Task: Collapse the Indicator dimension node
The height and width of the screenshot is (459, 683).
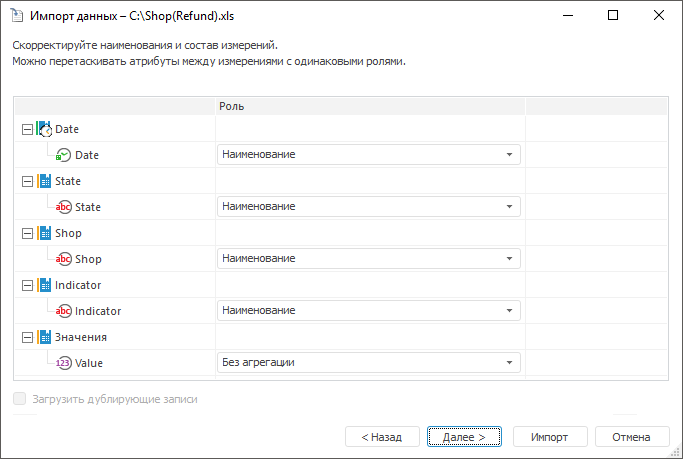Action: pos(26,285)
